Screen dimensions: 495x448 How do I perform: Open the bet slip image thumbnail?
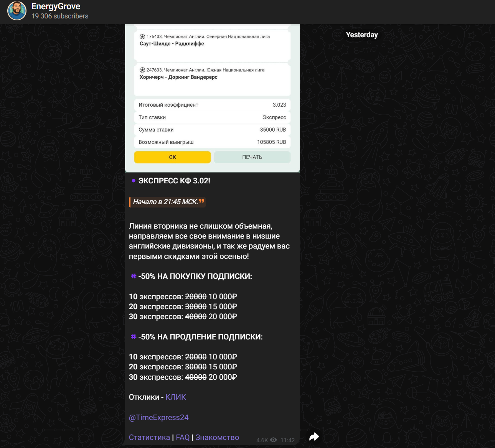click(212, 98)
